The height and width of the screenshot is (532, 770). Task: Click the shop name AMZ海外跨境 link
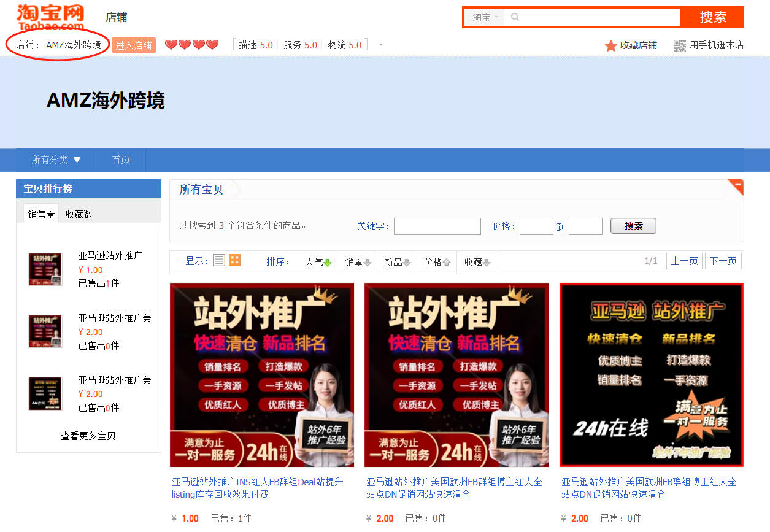point(74,45)
